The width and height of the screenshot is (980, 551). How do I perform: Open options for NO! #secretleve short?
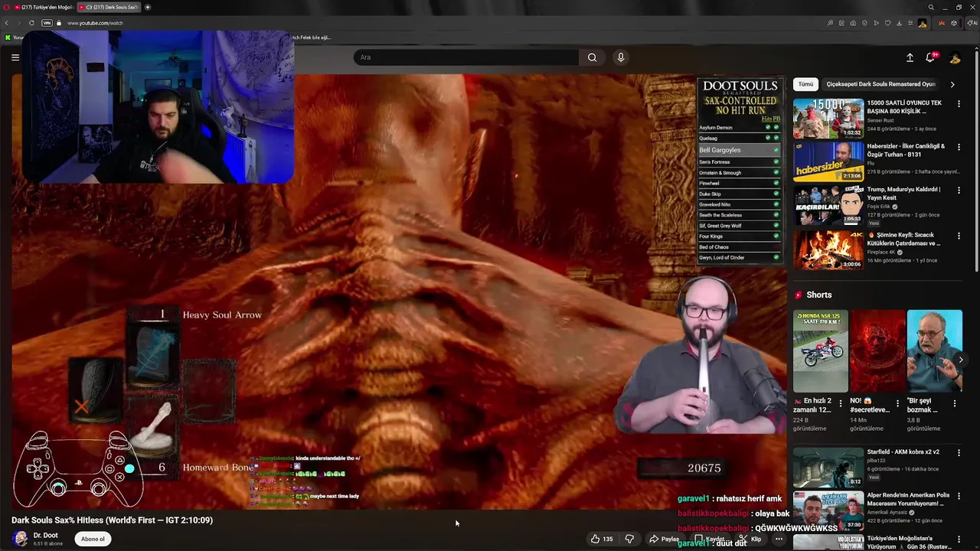(x=897, y=403)
